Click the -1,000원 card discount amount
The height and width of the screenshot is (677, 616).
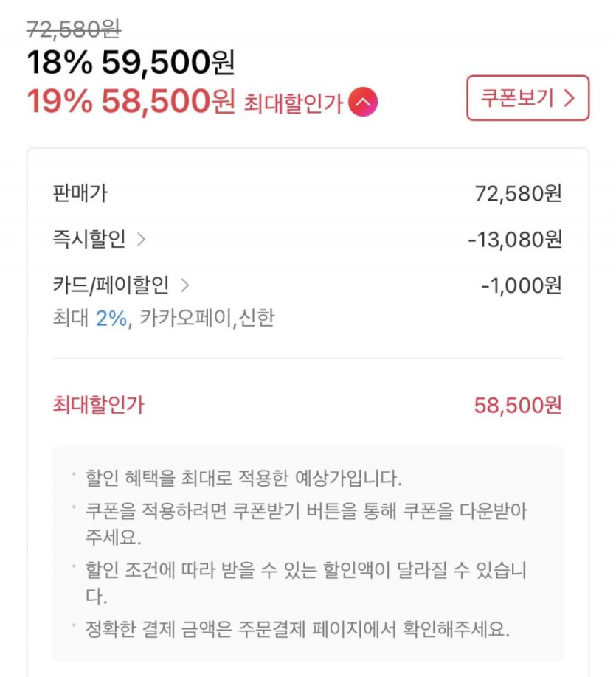tap(521, 285)
